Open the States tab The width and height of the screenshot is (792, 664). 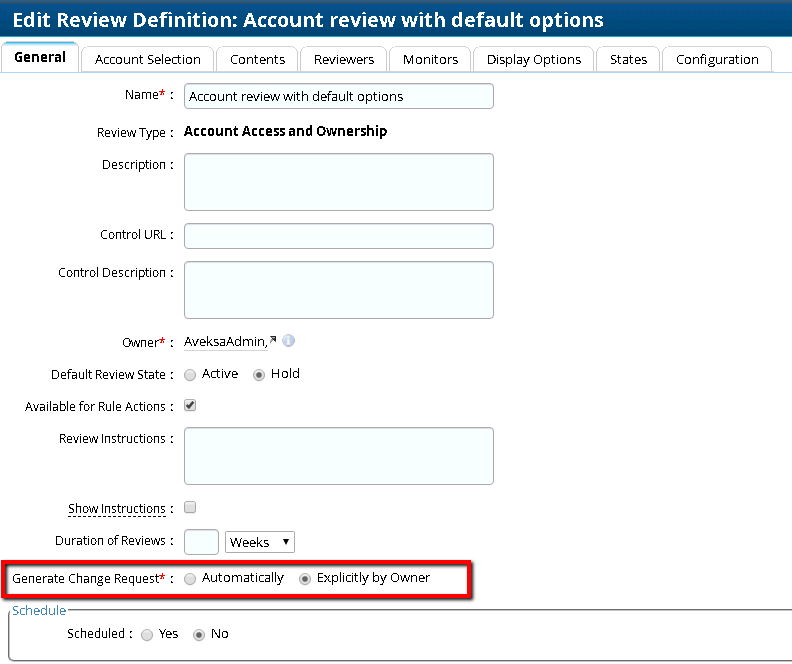(x=628, y=59)
